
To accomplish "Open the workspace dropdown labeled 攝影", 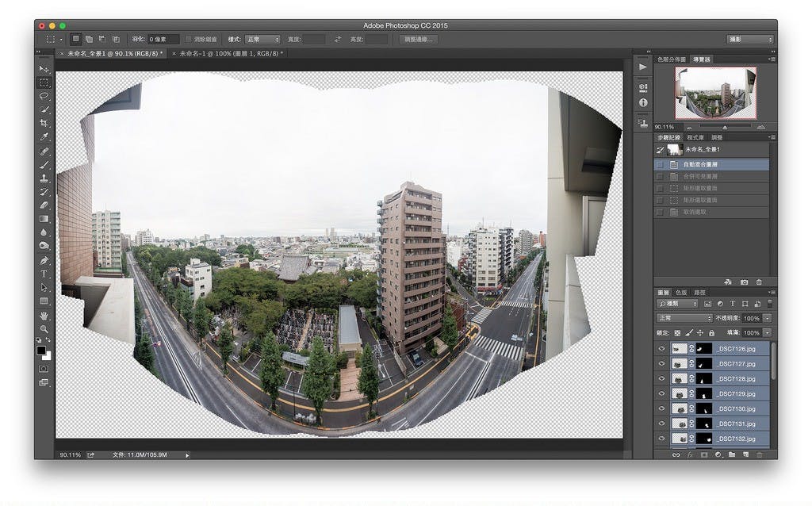I will (749, 39).
